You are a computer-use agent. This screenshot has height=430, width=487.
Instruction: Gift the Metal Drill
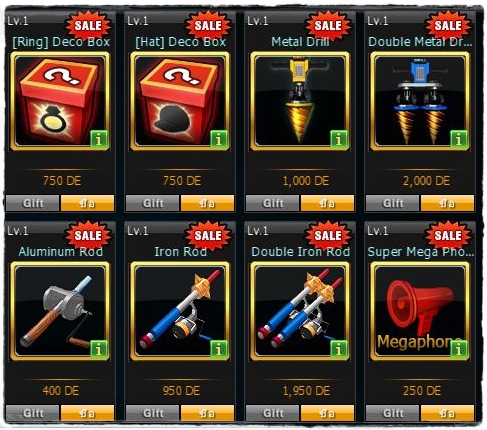(x=273, y=203)
